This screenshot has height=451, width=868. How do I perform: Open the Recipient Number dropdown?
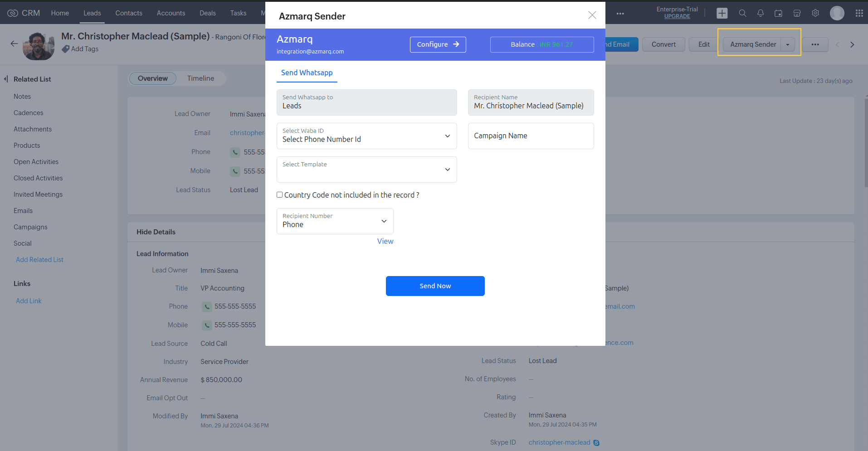335,221
